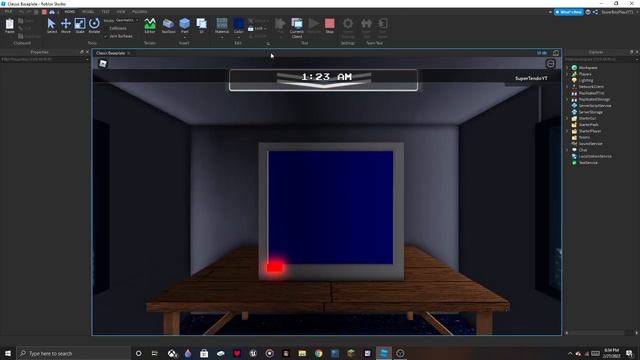Click the 1:23 AM clock display
Viewport: 640px width, 360px height.
pos(326,77)
